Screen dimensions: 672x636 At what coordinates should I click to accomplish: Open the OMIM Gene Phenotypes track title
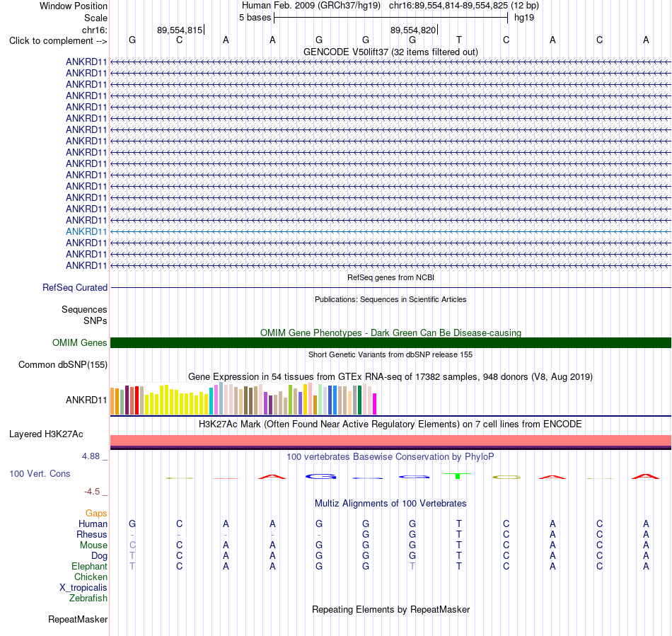pyautogui.click(x=390, y=333)
